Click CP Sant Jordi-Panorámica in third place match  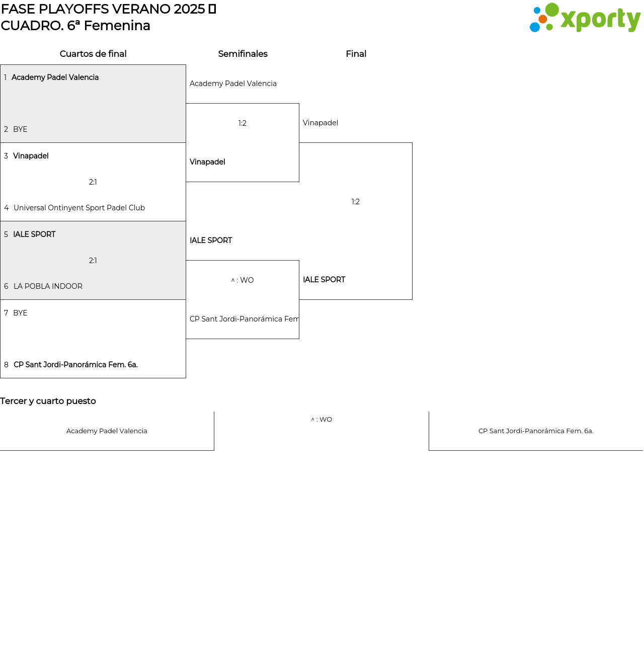pos(536,431)
